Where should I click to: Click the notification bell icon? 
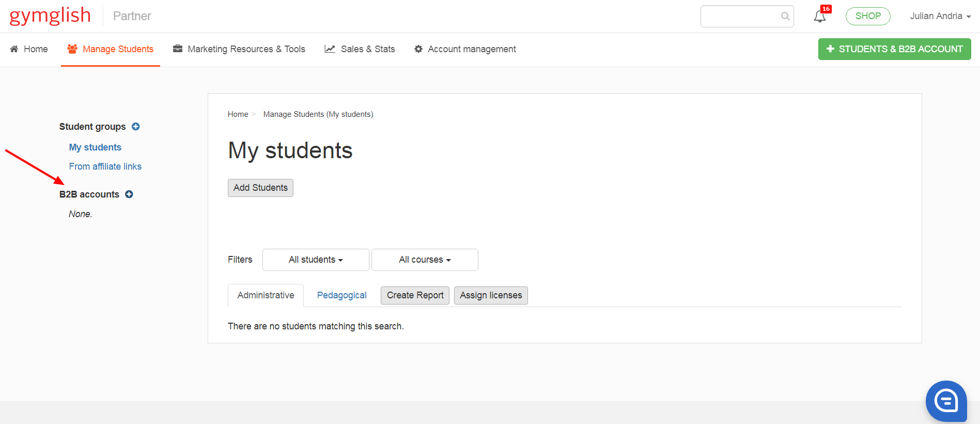[819, 17]
